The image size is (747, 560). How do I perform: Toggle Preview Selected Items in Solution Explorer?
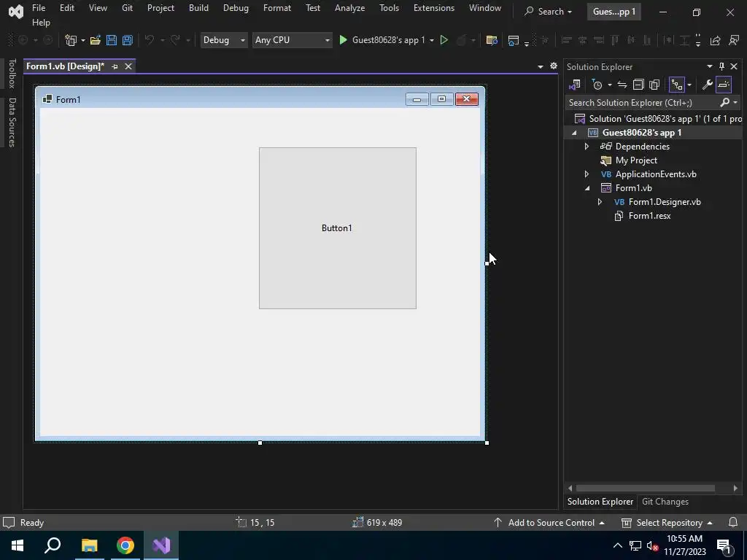(724, 85)
